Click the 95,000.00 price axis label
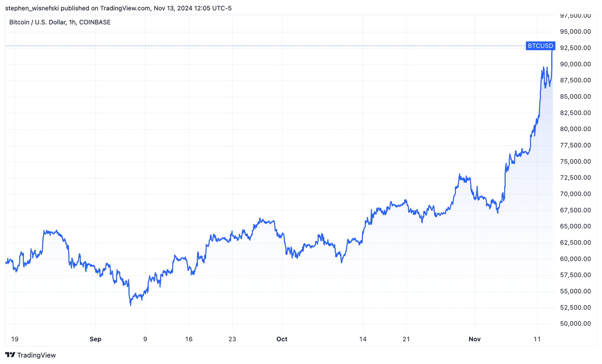The height and width of the screenshot is (364, 602). pos(576,32)
